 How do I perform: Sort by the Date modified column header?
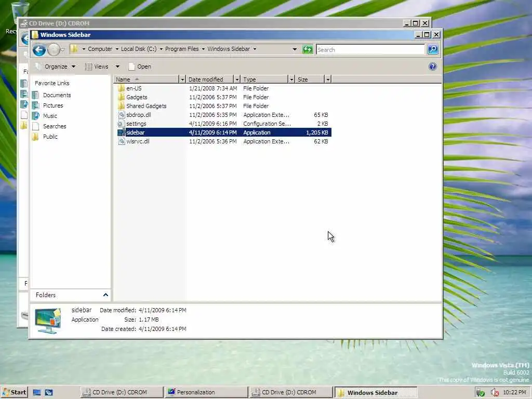pyautogui.click(x=210, y=79)
